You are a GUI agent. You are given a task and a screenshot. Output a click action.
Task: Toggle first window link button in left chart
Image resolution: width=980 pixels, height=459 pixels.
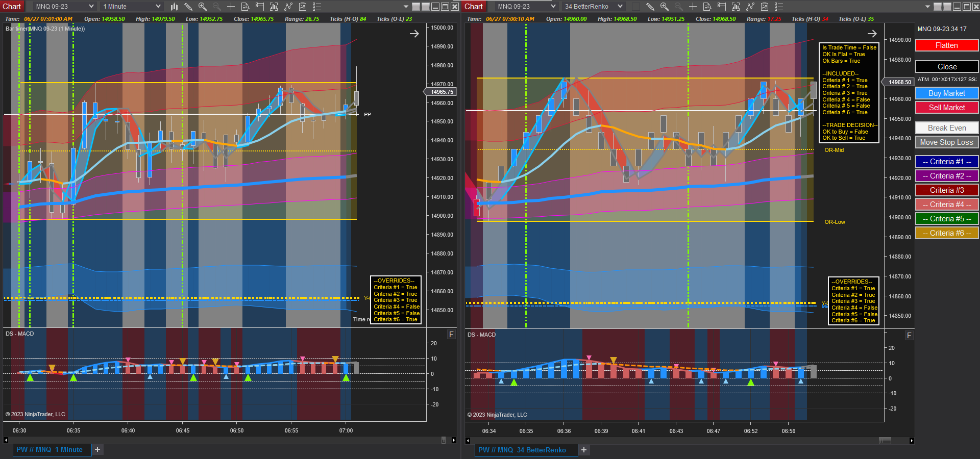pyautogui.click(x=416, y=7)
